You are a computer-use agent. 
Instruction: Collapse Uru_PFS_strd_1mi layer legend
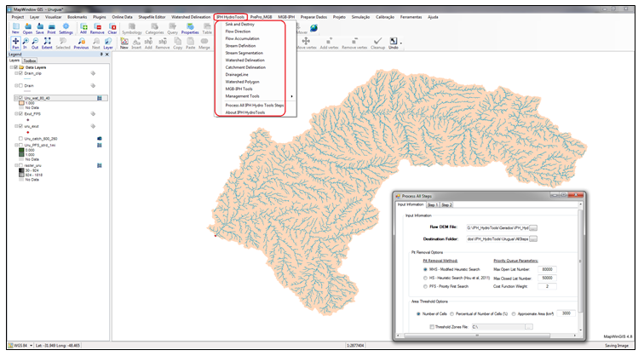(x=16, y=145)
